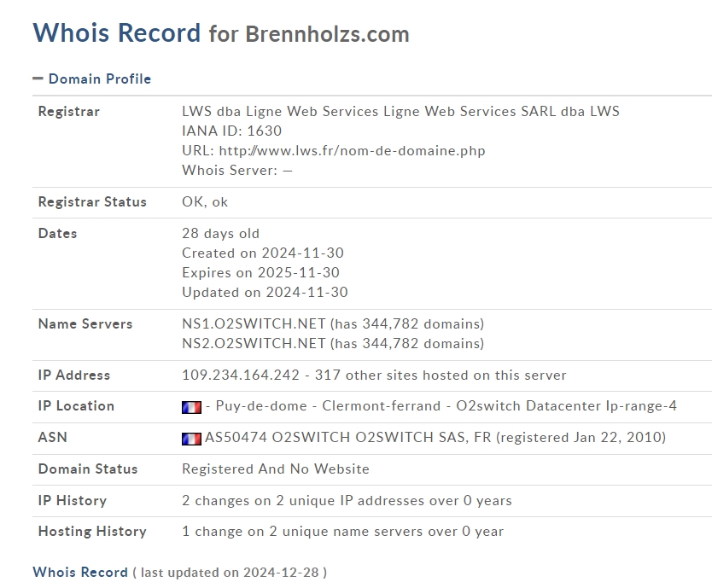Viewport: 712px width, 588px height.
Task: Click the Brennholzs.com domain title
Action: (x=327, y=34)
